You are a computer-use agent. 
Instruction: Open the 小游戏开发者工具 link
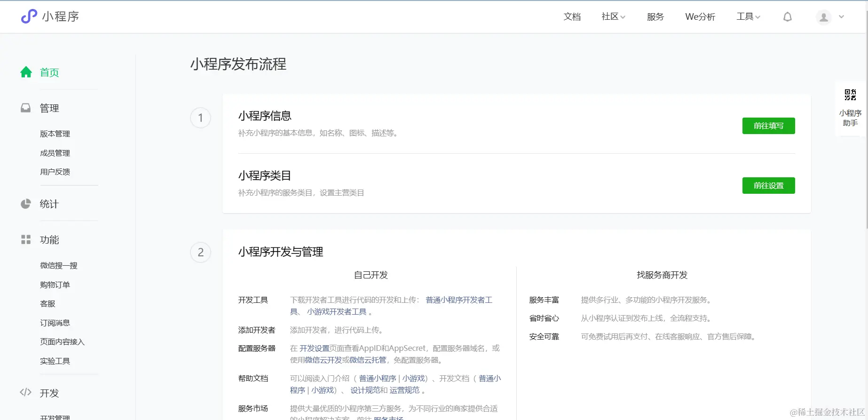[337, 312]
